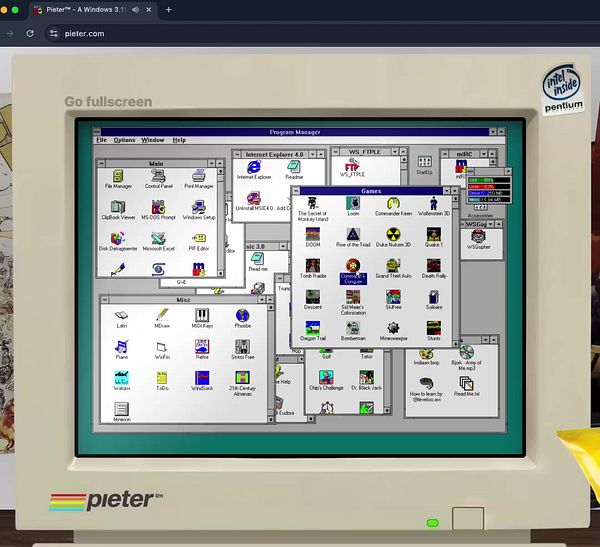Click the Phoebe globe icon
Image resolution: width=600 pixels, height=547 pixels.
243,318
